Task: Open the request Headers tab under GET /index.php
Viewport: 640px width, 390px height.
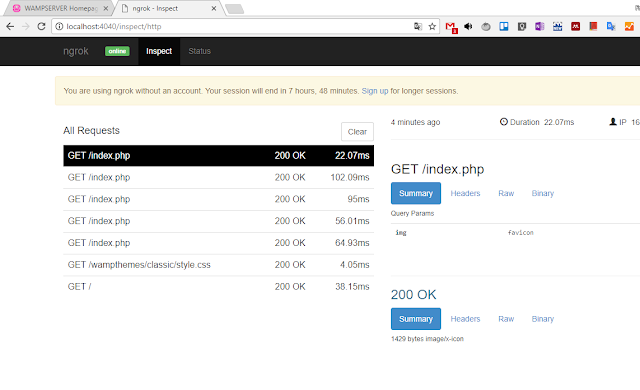Action: tap(465, 193)
